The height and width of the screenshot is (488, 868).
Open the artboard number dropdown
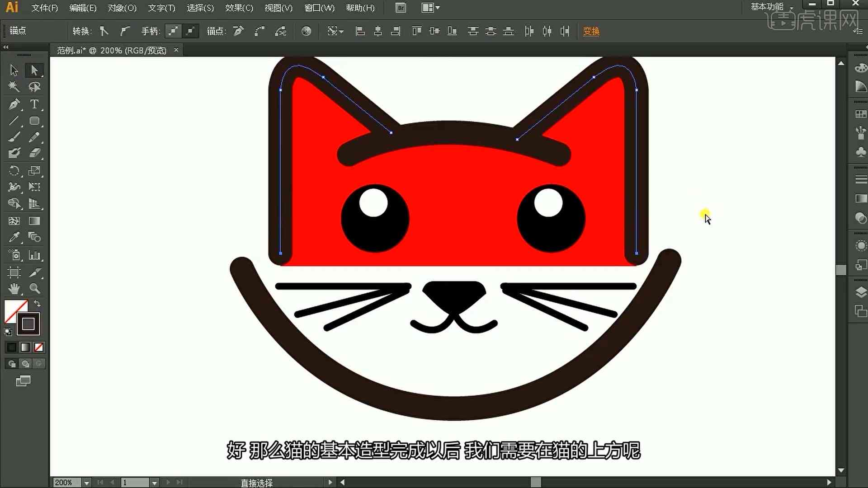155,483
